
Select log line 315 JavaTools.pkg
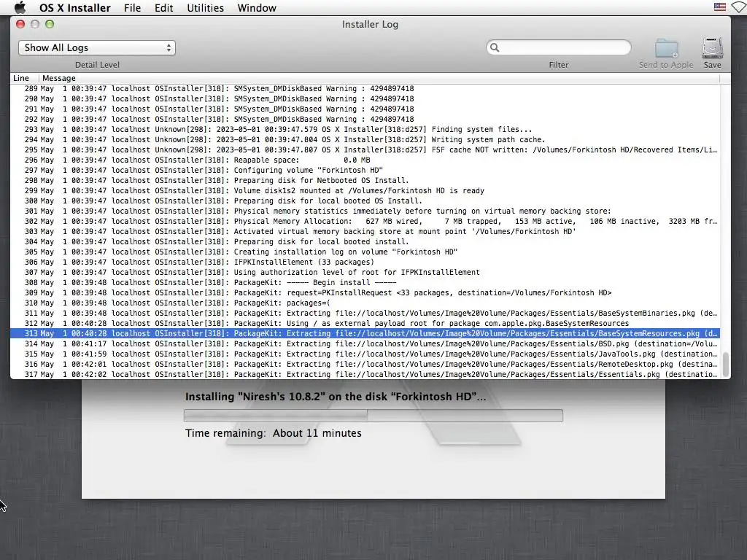click(365, 354)
